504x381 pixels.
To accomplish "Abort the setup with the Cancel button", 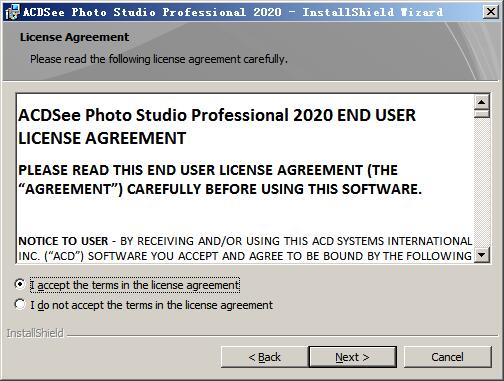I will (447, 357).
